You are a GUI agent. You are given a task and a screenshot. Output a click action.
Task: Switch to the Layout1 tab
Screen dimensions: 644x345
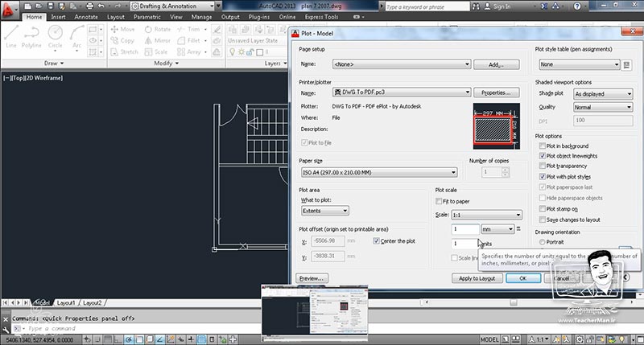point(66,302)
